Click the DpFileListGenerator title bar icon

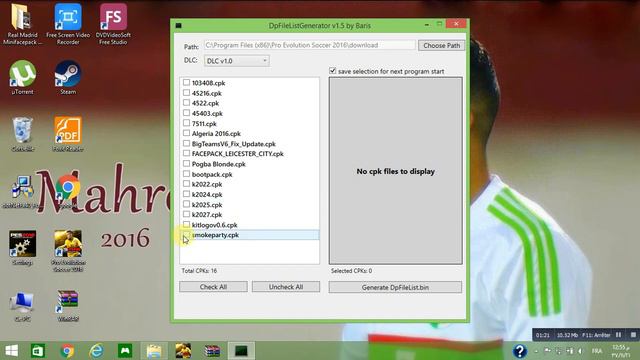178,25
